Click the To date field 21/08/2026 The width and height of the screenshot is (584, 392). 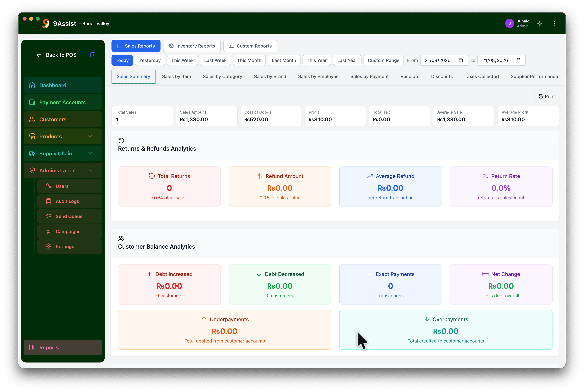tap(502, 60)
